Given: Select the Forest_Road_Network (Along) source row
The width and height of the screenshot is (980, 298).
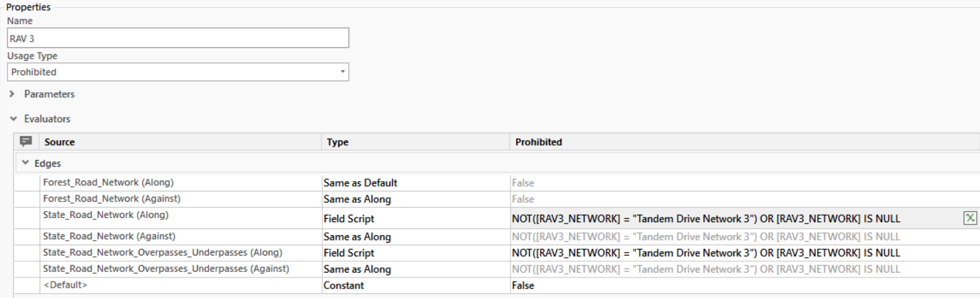Looking at the screenshot, I should tap(108, 182).
